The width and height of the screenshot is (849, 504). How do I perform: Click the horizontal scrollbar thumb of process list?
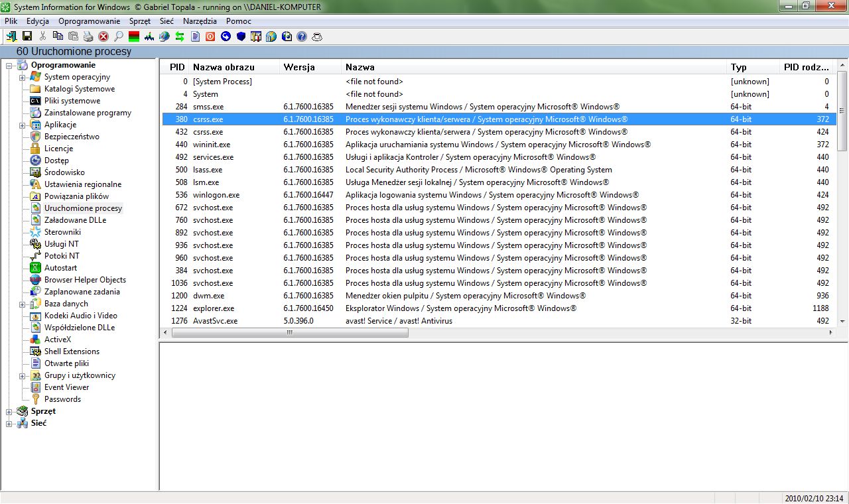[x=290, y=332]
